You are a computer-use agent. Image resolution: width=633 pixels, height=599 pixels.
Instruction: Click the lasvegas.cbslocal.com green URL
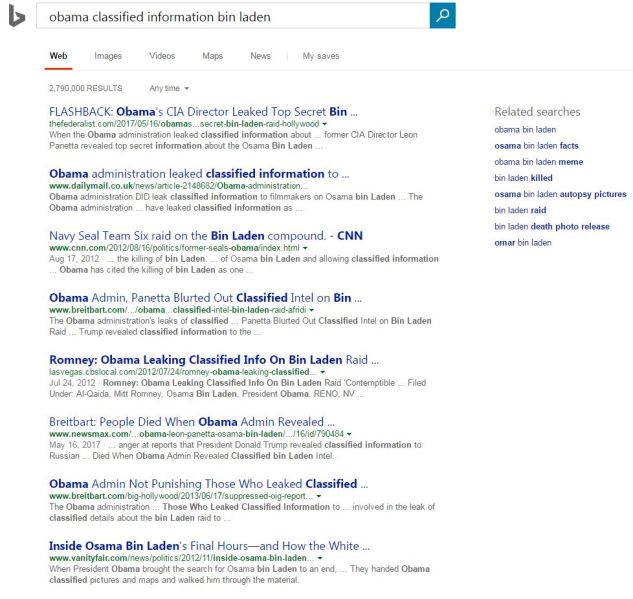tap(182, 372)
